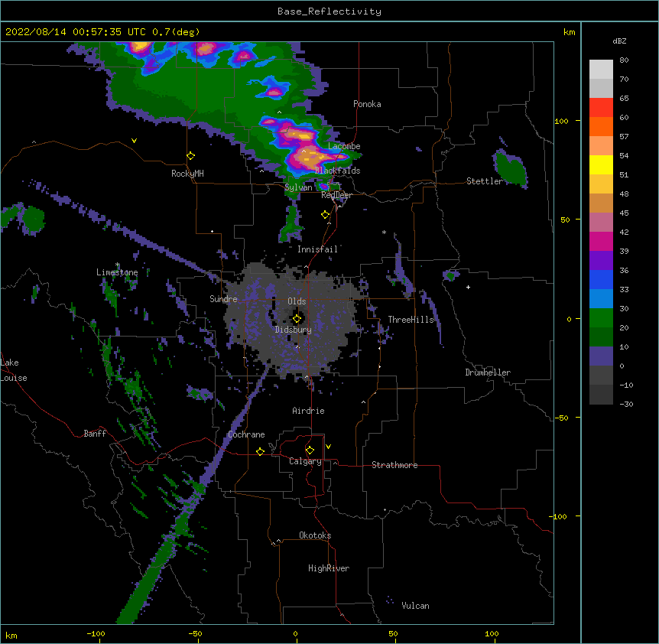Click the yellow radar site marker near Olds

click(297, 319)
